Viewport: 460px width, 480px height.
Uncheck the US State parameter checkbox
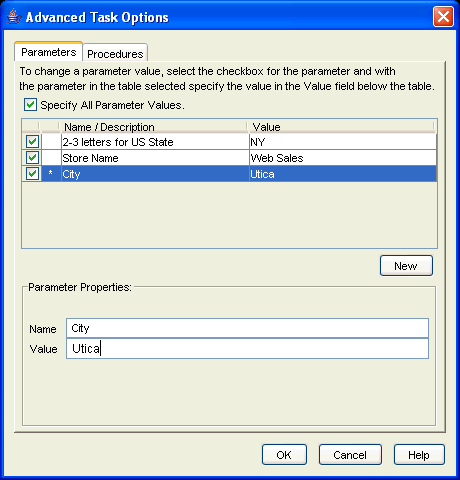32,142
